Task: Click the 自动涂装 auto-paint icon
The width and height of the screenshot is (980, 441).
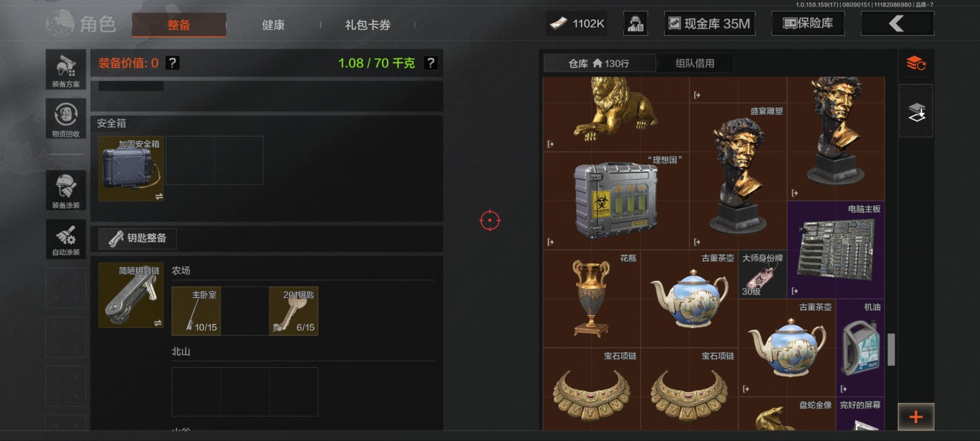Action: (x=66, y=239)
